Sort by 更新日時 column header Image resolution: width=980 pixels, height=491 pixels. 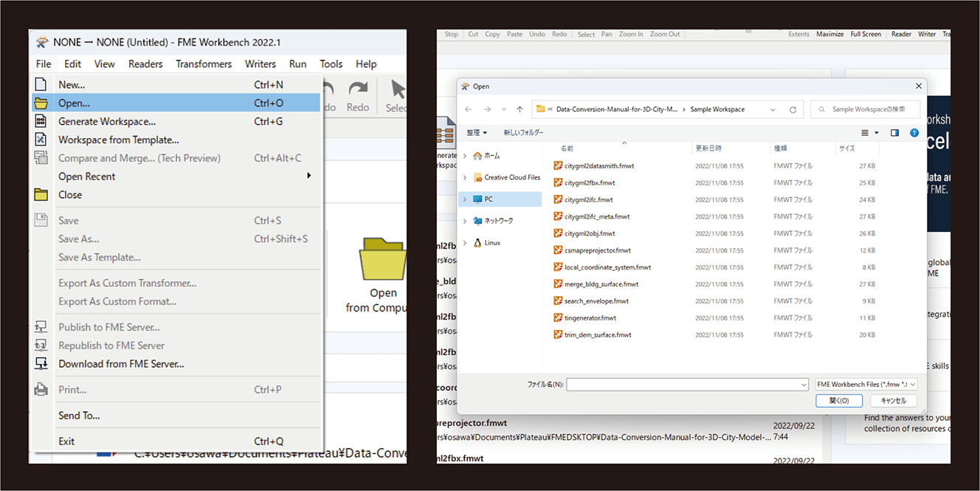click(x=708, y=148)
